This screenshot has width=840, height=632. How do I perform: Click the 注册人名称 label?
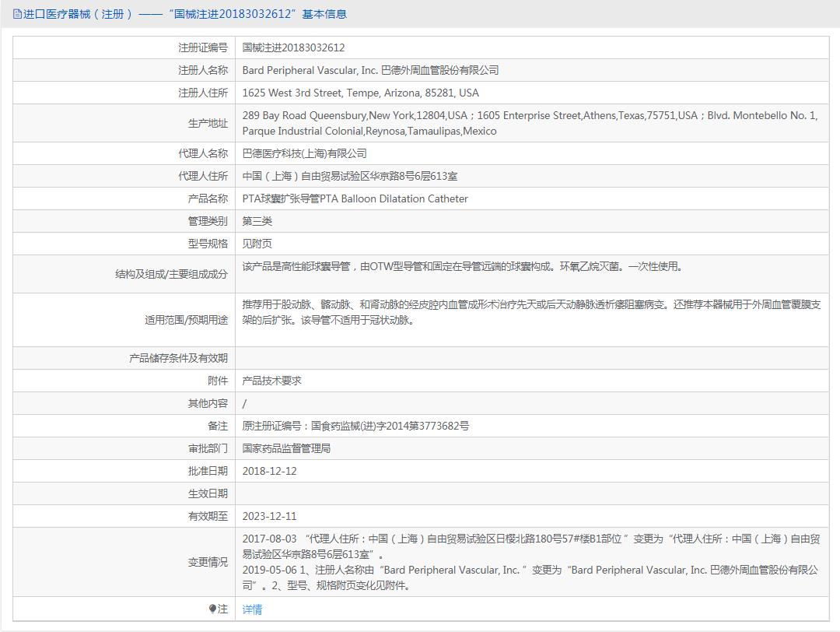[203, 70]
